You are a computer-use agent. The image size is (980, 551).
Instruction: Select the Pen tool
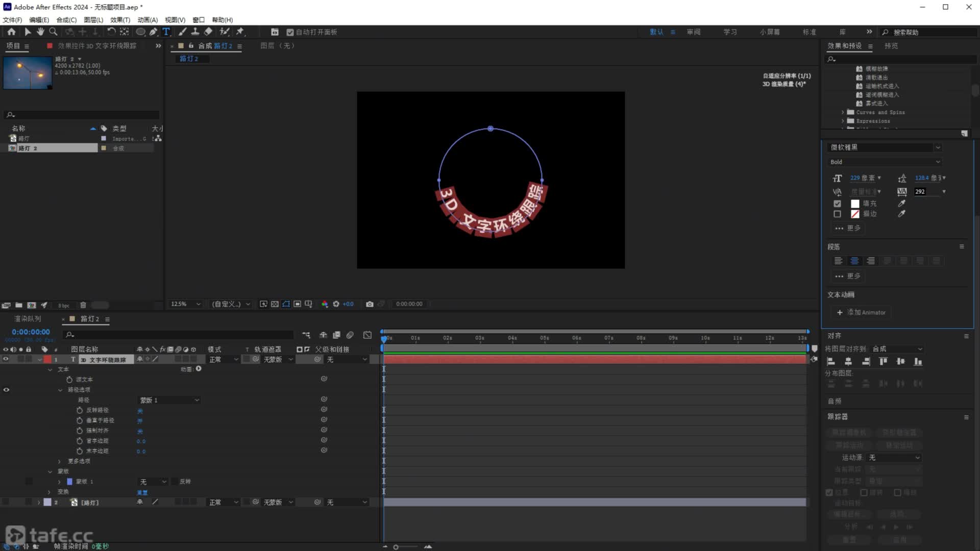coord(153,32)
